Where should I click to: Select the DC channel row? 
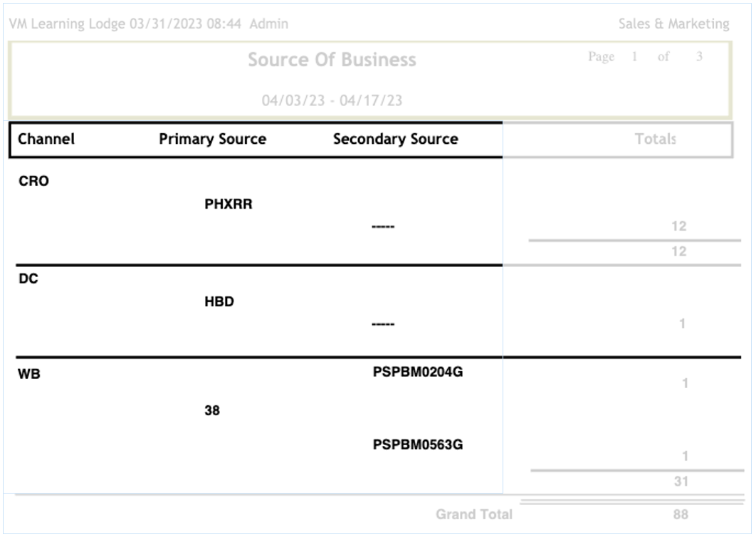[28, 279]
